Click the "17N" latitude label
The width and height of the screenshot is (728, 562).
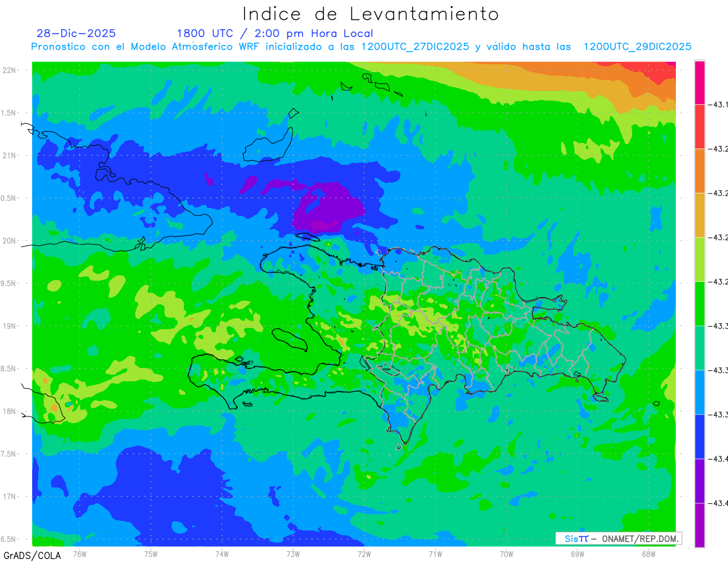(9, 497)
